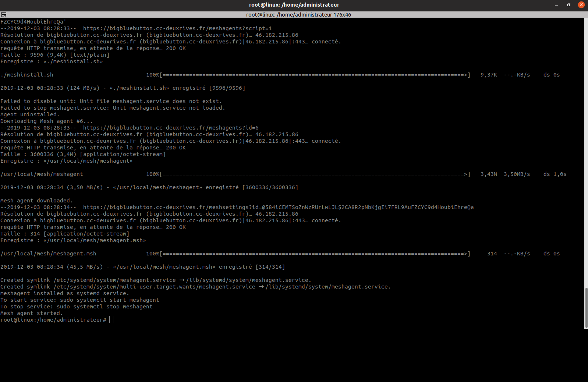Click 'Downloading Mesh agent #6...' text
Viewport: 588px width, 382px height.
pyautogui.click(x=46, y=121)
